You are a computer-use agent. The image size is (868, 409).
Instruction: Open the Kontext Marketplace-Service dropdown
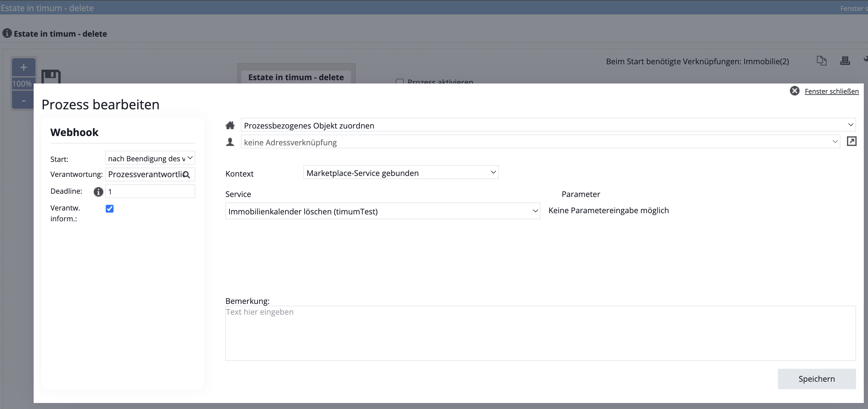pyautogui.click(x=401, y=172)
